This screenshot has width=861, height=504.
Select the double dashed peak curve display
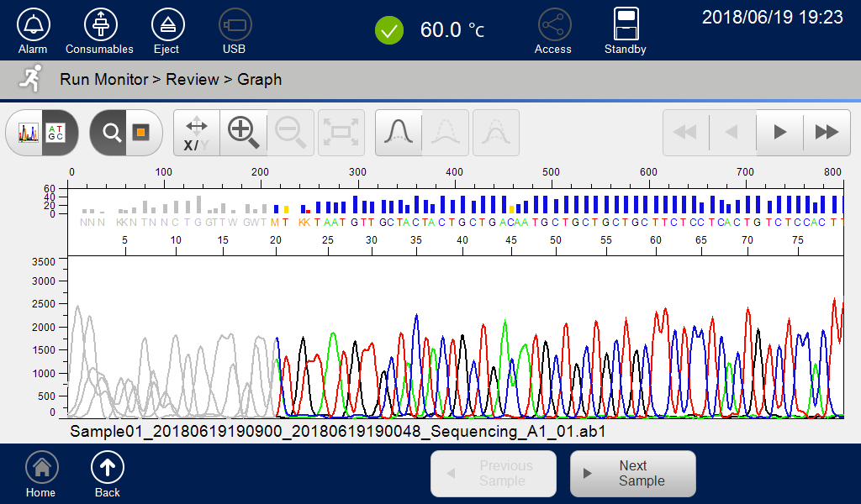[x=496, y=134]
